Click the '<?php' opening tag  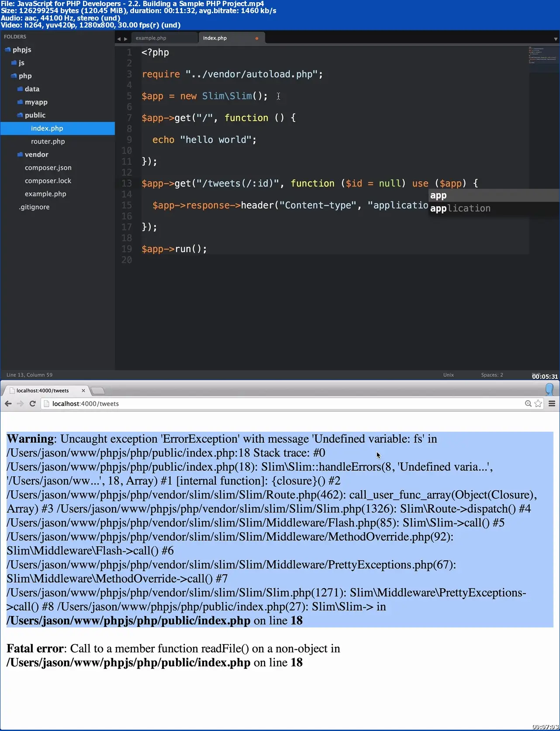155,52
